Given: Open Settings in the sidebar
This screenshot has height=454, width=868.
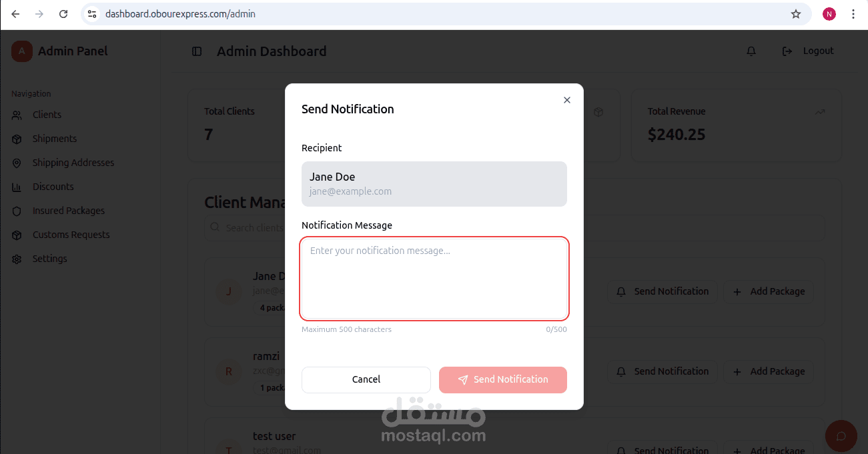Looking at the screenshot, I should tap(50, 259).
